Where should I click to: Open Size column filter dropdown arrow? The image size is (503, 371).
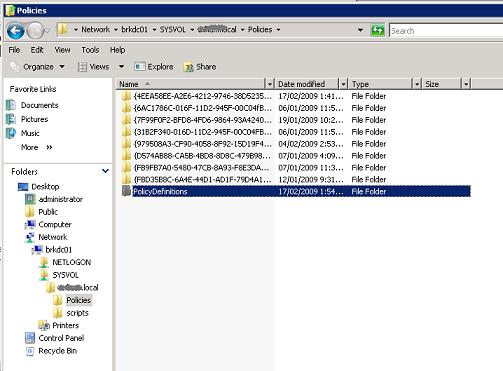(466, 84)
